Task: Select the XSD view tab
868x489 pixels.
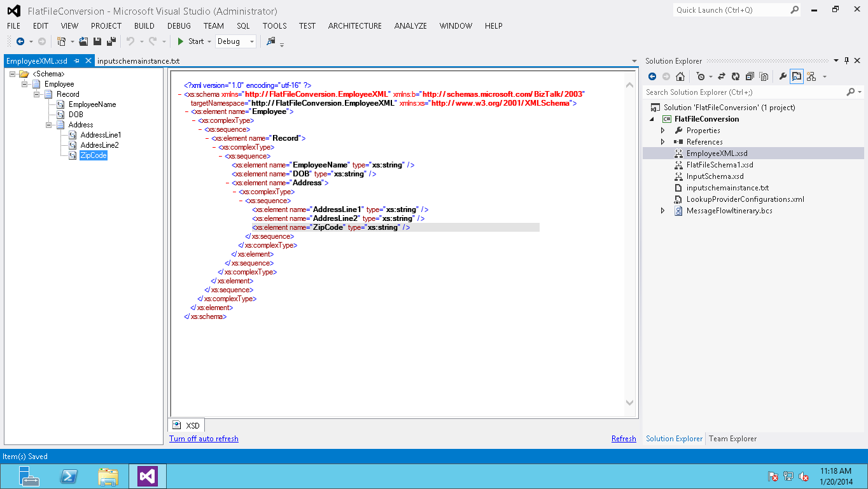Action: (x=187, y=425)
